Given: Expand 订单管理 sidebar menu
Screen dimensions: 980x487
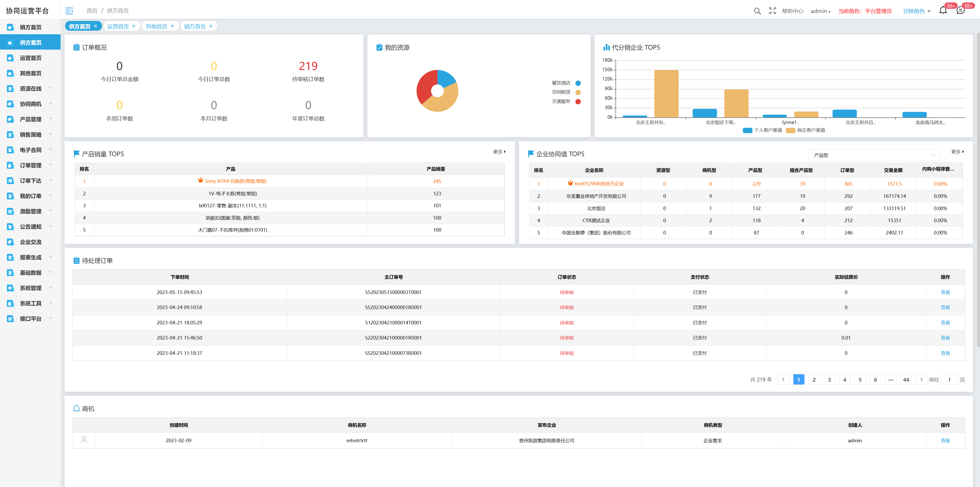Looking at the screenshot, I should point(30,165).
